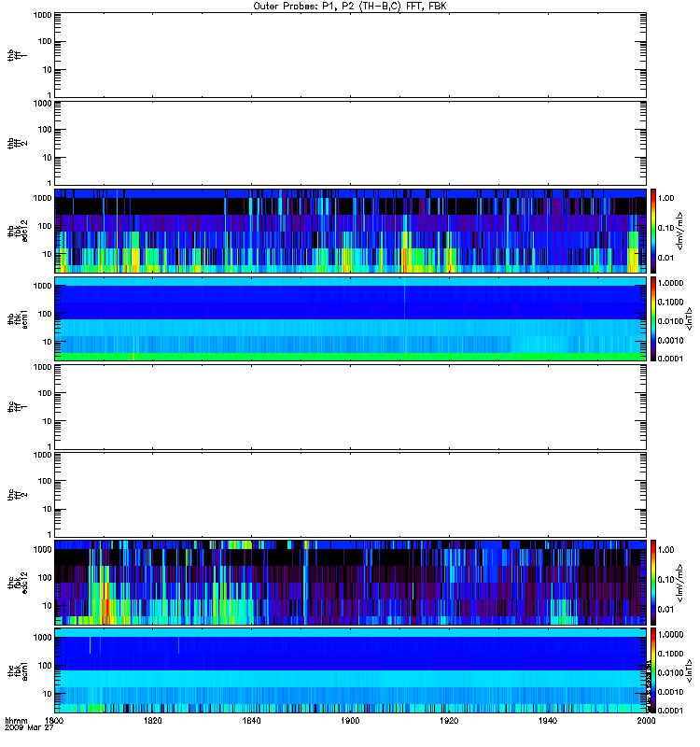Click the thc fbk scm1 color bar

pos(653,670)
